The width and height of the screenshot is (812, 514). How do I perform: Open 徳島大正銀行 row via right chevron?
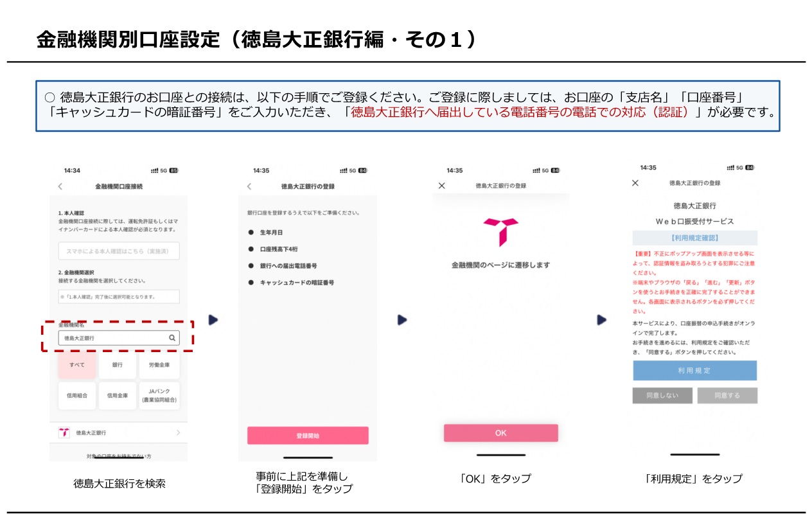click(x=178, y=433)
